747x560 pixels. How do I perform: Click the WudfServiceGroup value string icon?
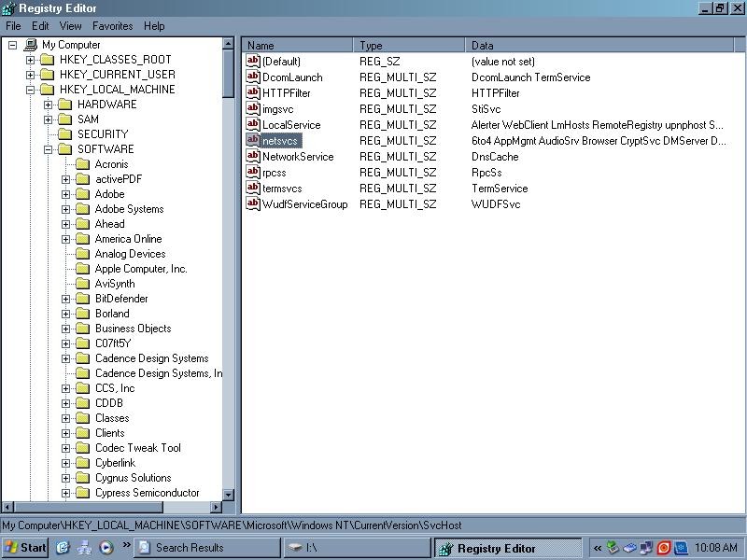pyautogui.click(x=253, y=203)
